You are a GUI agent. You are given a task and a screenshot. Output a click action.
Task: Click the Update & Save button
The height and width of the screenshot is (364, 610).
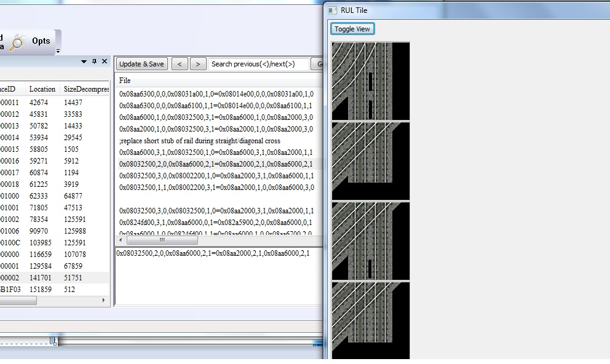click(141, 64)
